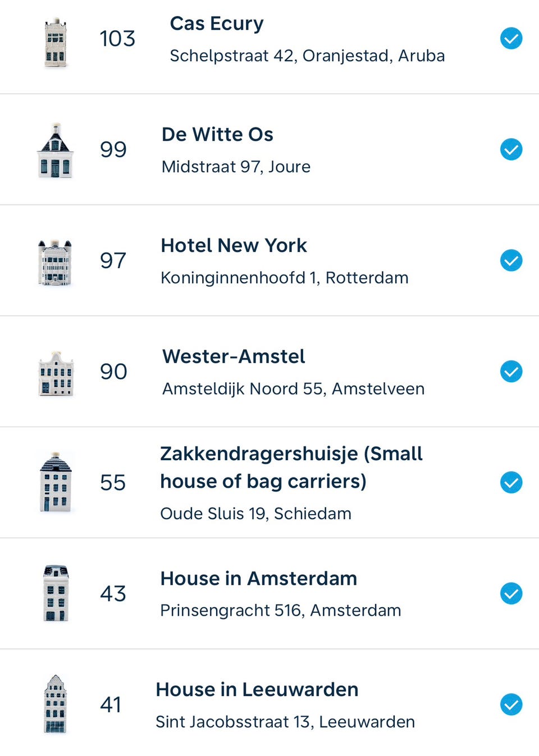Uncheck the Cas Ecury collected checkmark
The image size is (539, 756).
511,39
